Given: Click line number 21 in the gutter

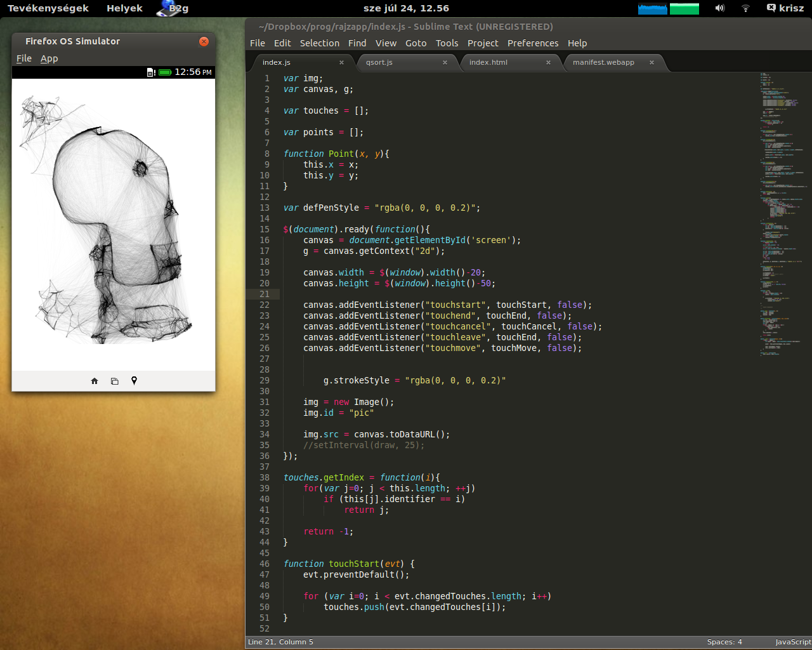Looking at the screenshot, I should pos(265,294).
